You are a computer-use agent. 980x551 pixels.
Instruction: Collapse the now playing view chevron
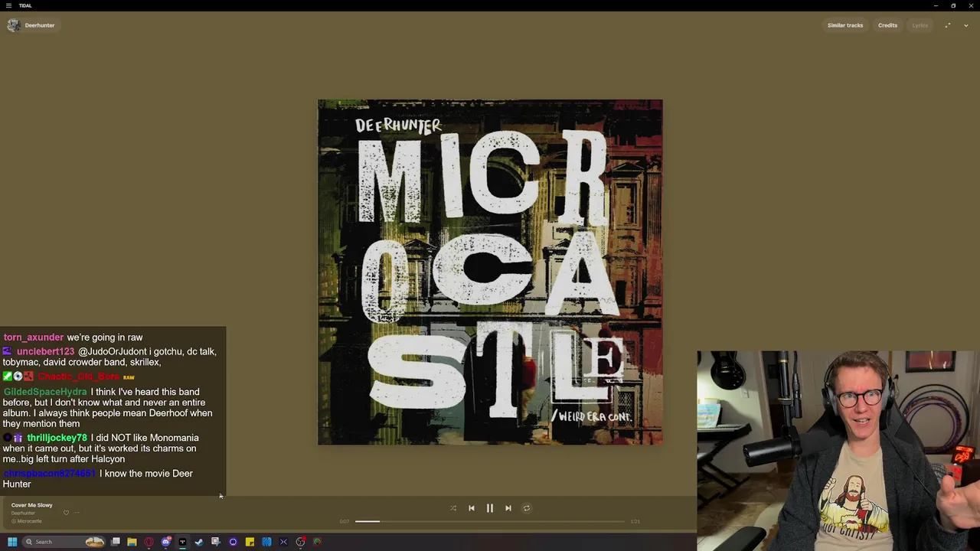pos(966,25)
